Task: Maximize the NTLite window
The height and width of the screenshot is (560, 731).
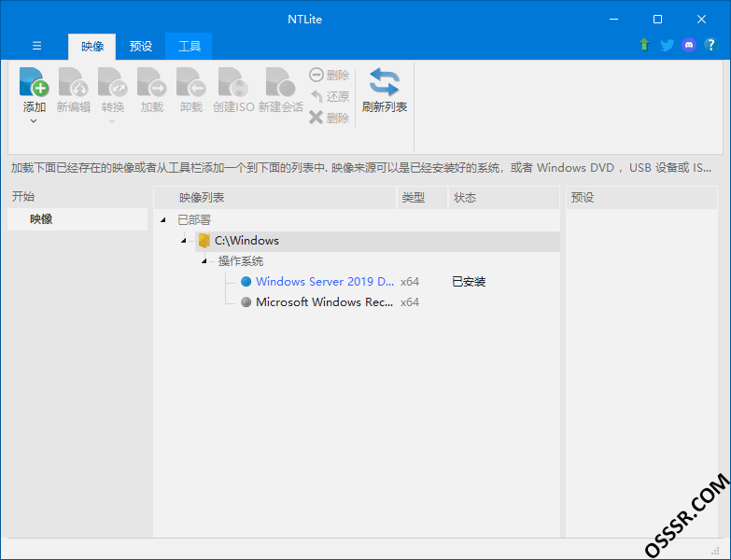Action: [657, 19]
